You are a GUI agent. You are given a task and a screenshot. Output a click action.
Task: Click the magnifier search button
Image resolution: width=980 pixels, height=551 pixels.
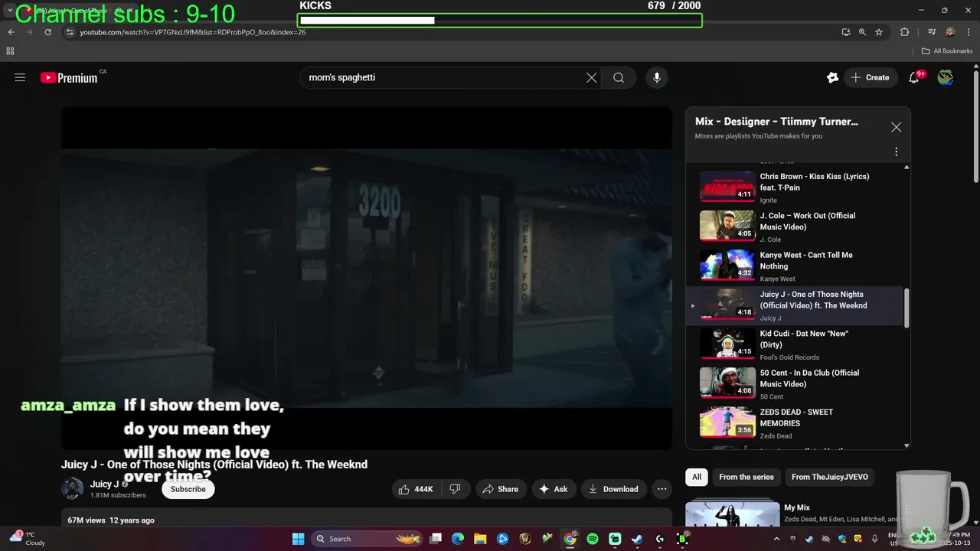[x=619, y=77]
